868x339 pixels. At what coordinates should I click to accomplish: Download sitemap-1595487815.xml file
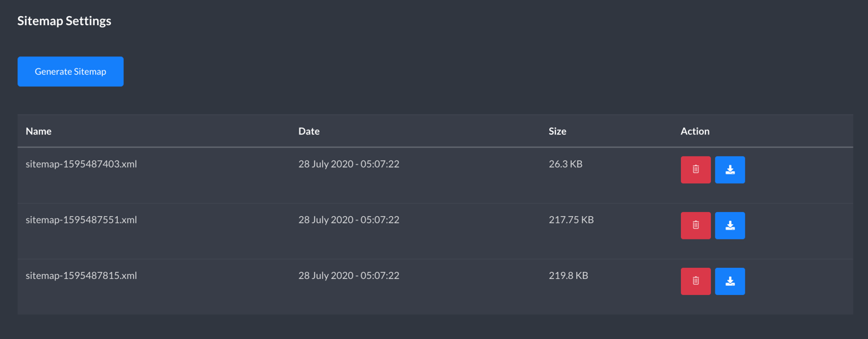[730, 281]
